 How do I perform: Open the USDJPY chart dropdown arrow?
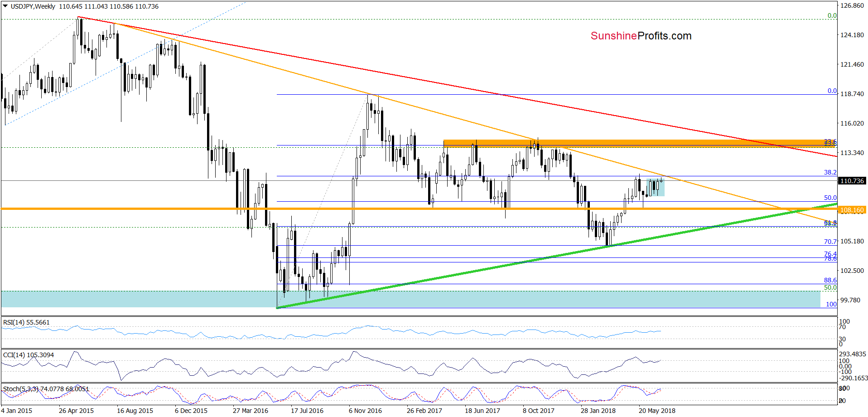[x=5, y=6]
